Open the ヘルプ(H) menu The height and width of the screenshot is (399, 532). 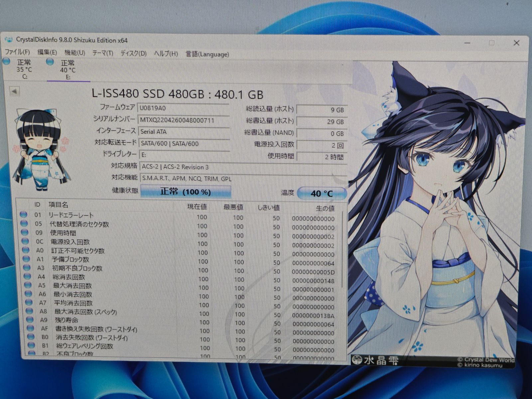tap(166, 54)
